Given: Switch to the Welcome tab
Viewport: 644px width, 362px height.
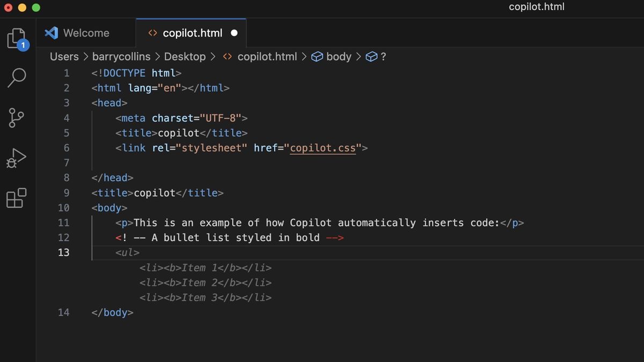Looking at the screenshot, I should coord(86,33).
